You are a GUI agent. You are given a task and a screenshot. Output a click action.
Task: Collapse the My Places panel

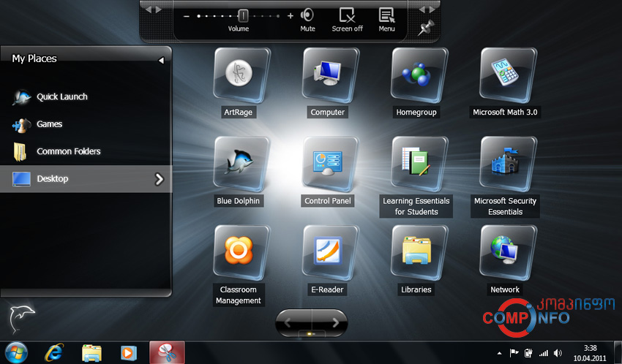click(161, 60)
